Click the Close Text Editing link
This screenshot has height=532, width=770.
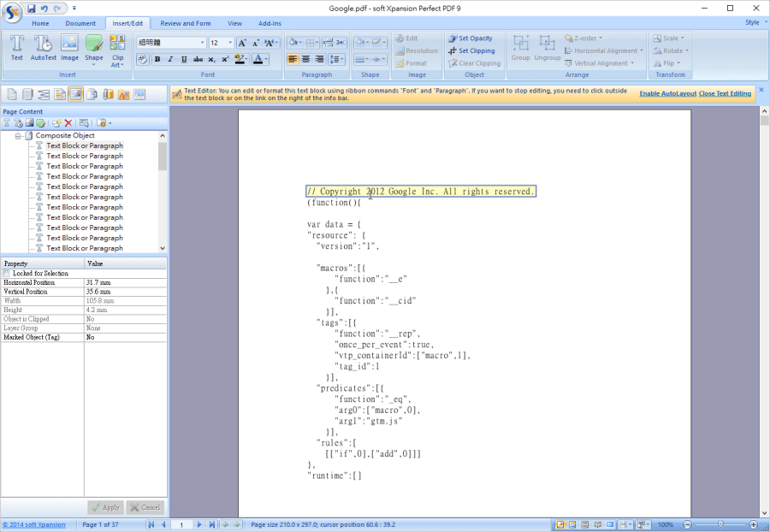[725, 94]
